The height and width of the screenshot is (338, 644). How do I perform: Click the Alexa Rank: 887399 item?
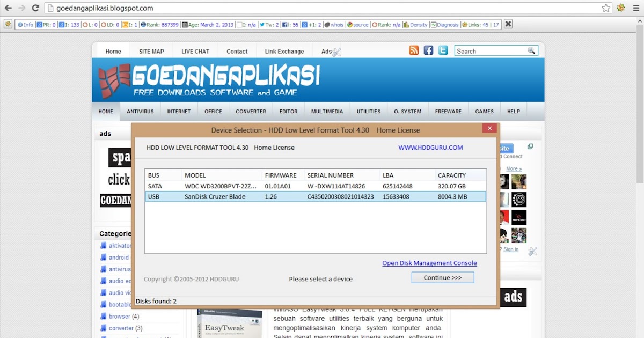[159, 25]
